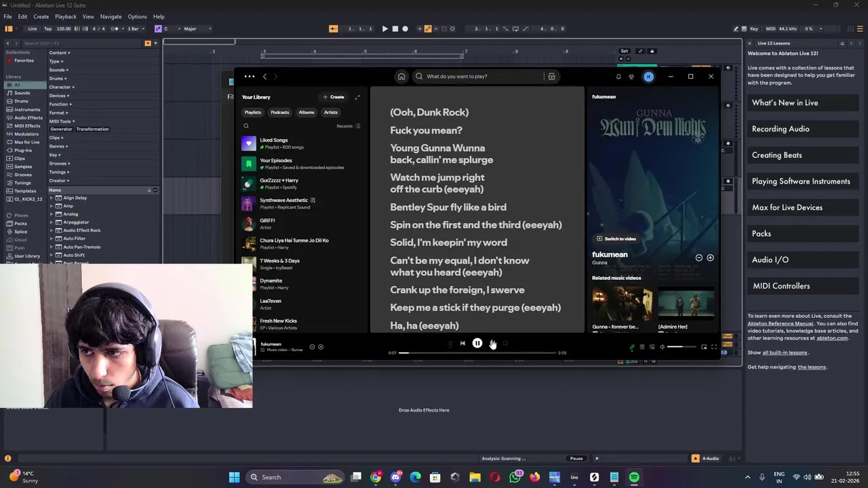Toggle Ableton loop switch
This screenshot has width=868, height=488.
tap(515, 28)
